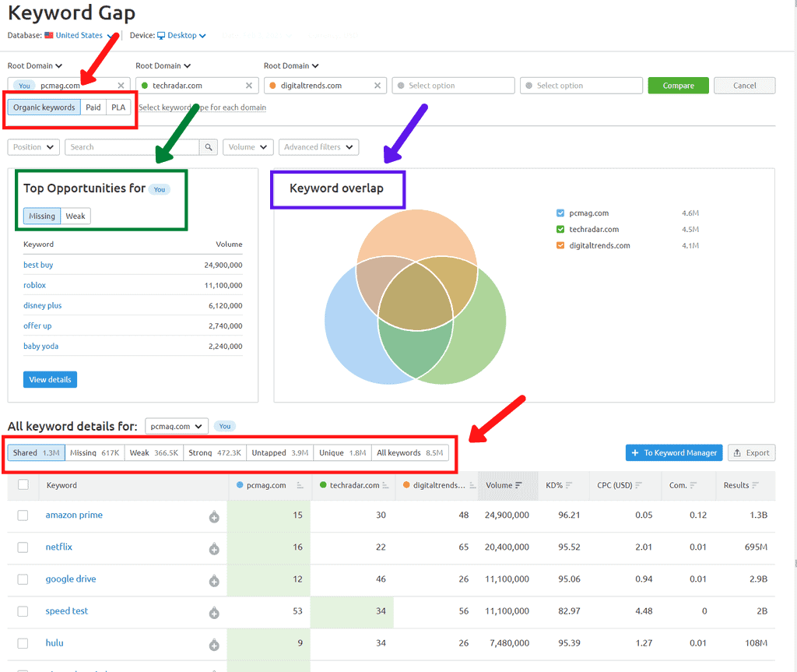
Task: Tick the netflix row checkbox
Action: point(23,547)
